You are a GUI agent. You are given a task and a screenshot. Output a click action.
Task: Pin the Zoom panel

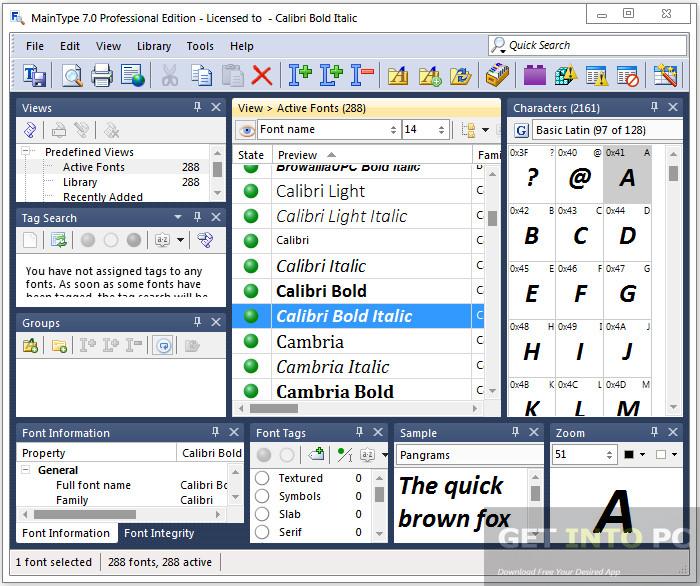[654, 432]
